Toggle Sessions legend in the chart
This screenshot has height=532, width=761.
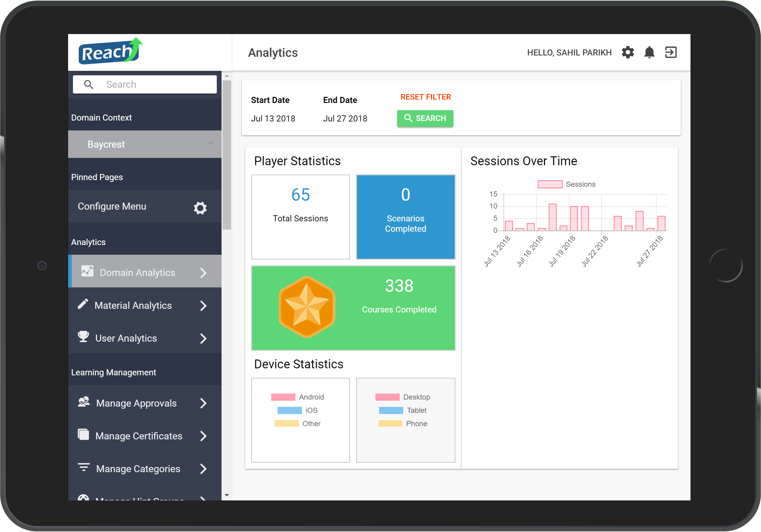(566, 184)
